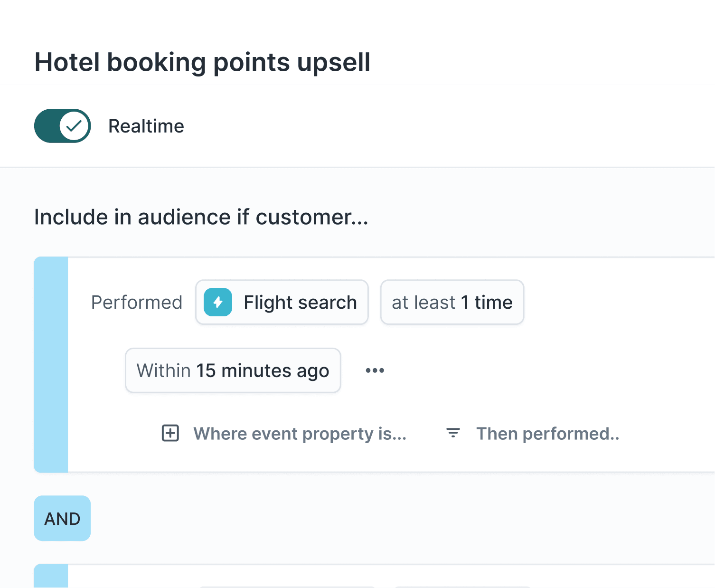Click the funnel icon next to Then performed
This screenshot has width=715, height=588.
click(452, 433)
